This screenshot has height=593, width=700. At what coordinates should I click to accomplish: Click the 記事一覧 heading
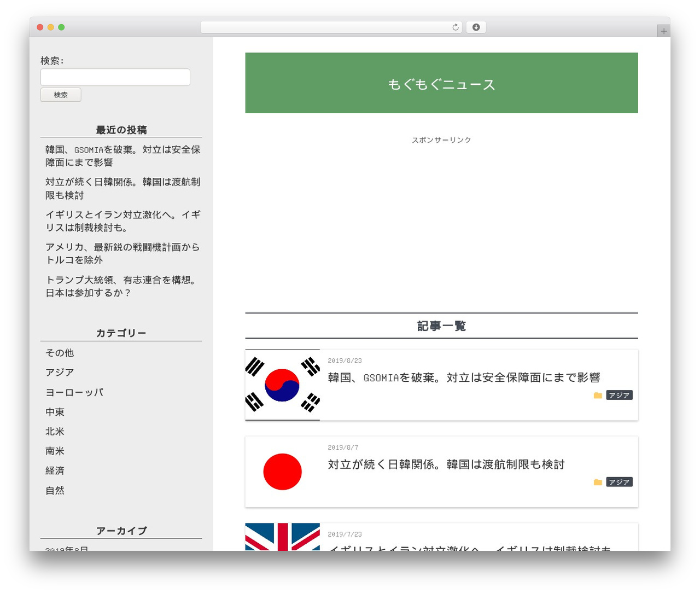(x=441, y=326)
